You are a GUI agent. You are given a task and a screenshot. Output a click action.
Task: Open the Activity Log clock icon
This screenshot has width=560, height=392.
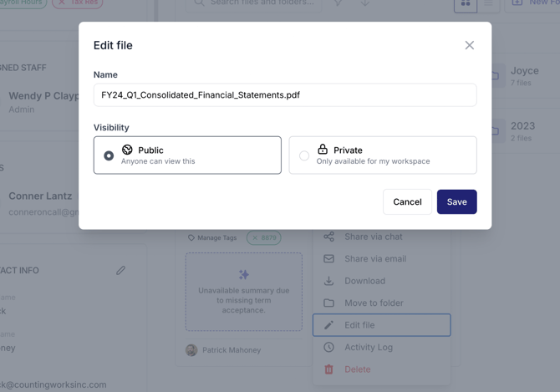coord(328,347)
